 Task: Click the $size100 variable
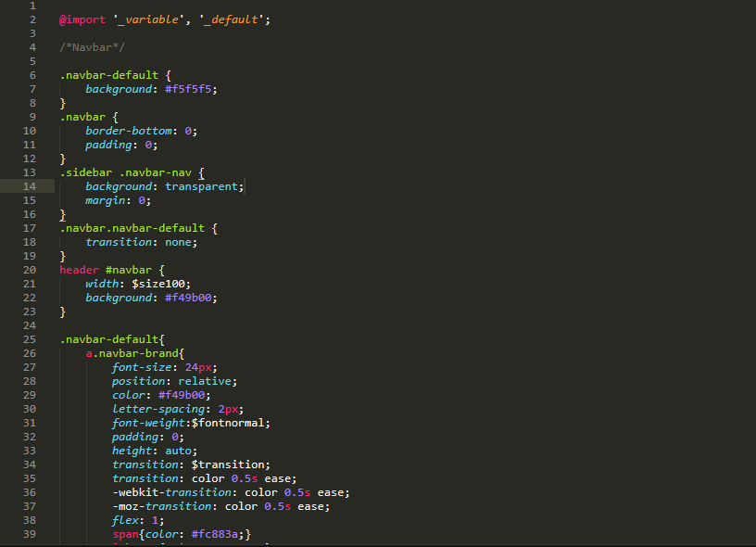(x=158, y=284)
